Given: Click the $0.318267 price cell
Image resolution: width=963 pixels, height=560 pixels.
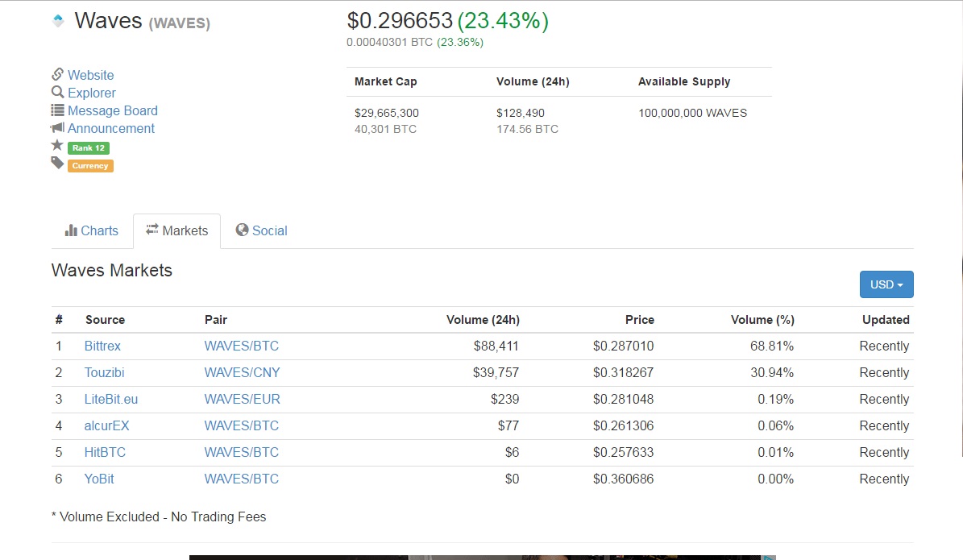Looking at the screenshot, I should coord(624,373).
